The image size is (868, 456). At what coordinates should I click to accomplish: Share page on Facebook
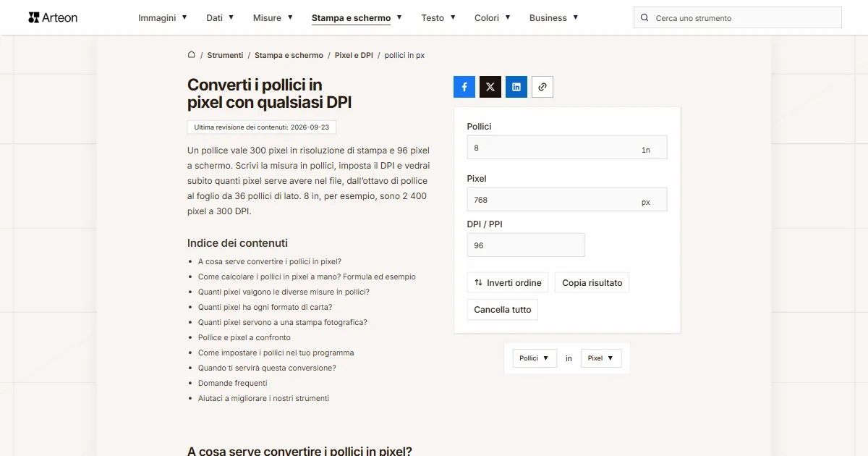click(464, 87)
